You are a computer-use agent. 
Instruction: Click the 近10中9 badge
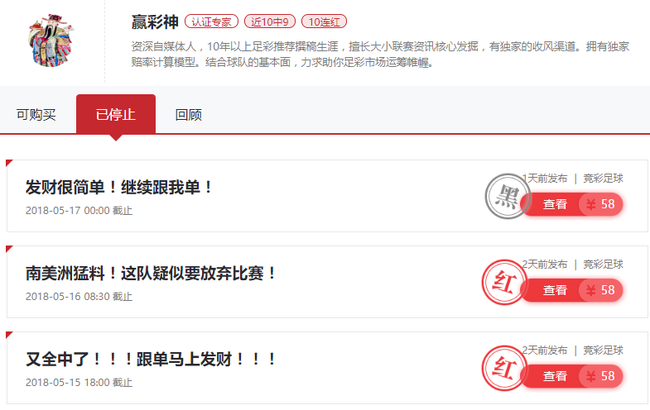[270, 22]
